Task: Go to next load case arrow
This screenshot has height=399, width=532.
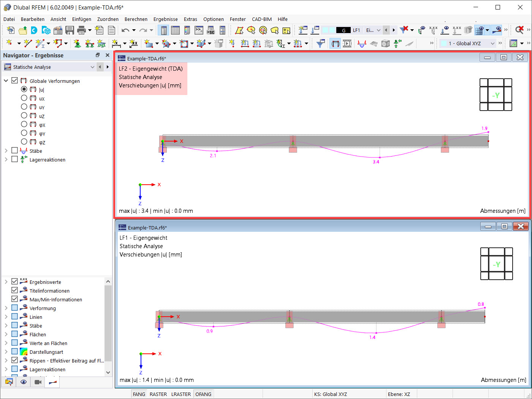Action: coord(394,30)
